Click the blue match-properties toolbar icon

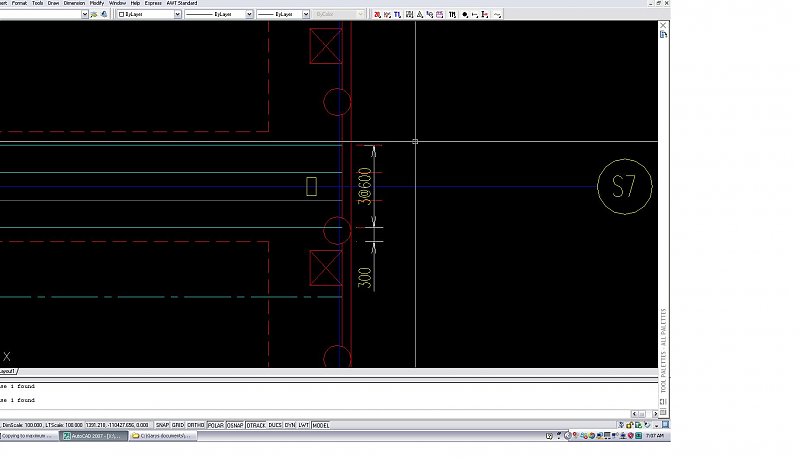(430, 15)
